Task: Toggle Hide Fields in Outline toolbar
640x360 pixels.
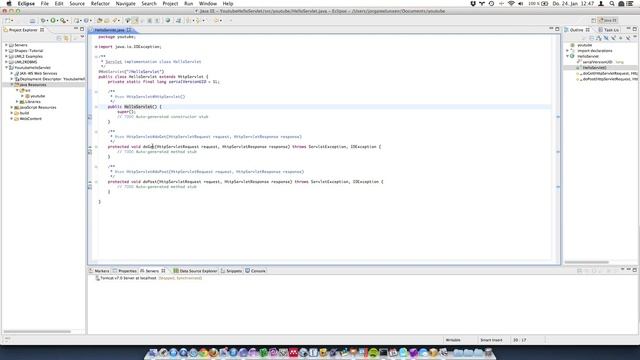Action: pos(606,38)
